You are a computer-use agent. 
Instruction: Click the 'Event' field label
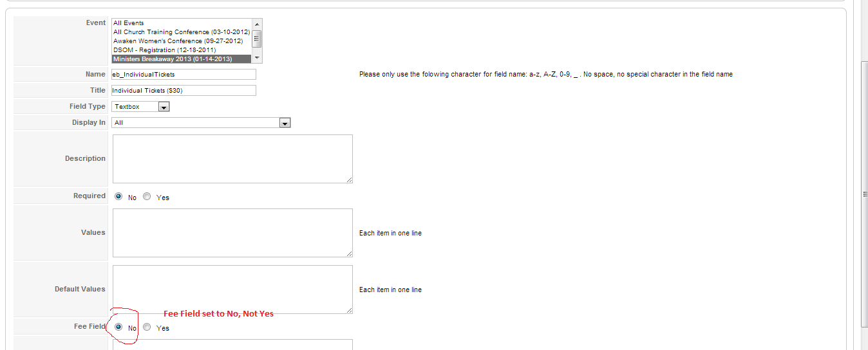pos(96,23)
